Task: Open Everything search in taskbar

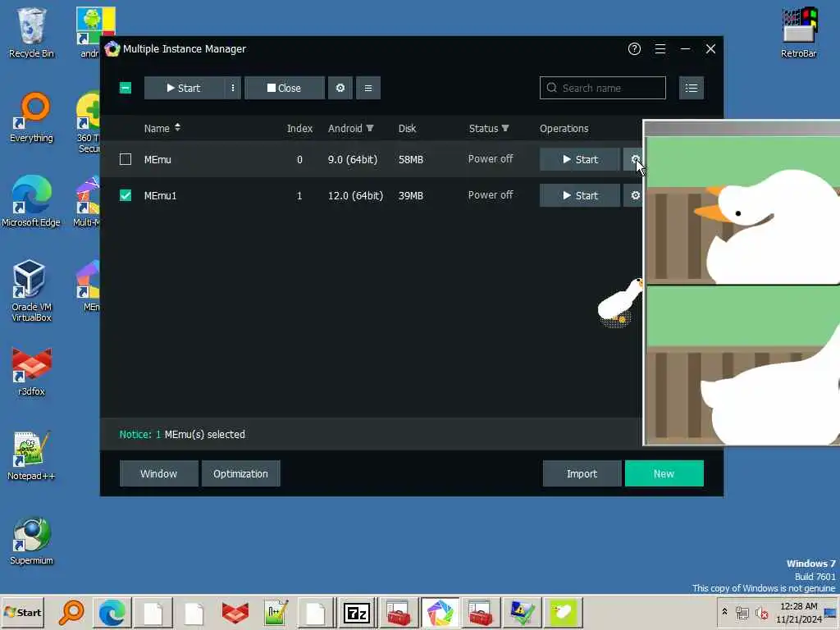Action: (71, 612)
